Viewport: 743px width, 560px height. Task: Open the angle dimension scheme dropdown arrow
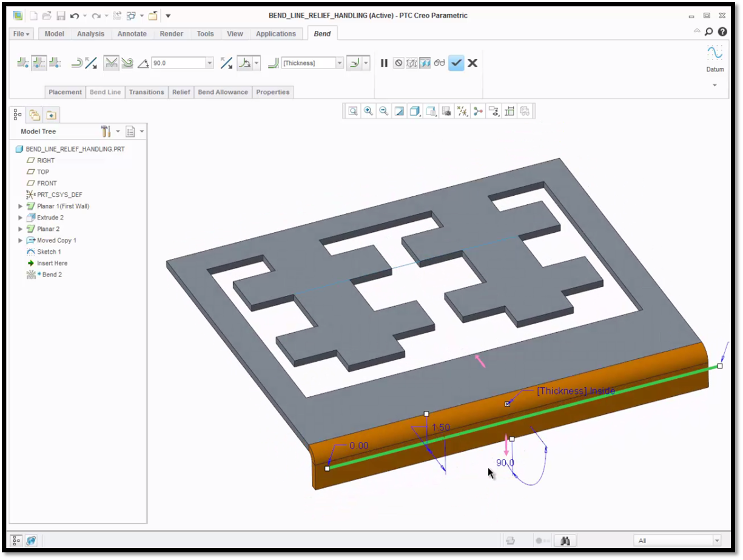257,62
